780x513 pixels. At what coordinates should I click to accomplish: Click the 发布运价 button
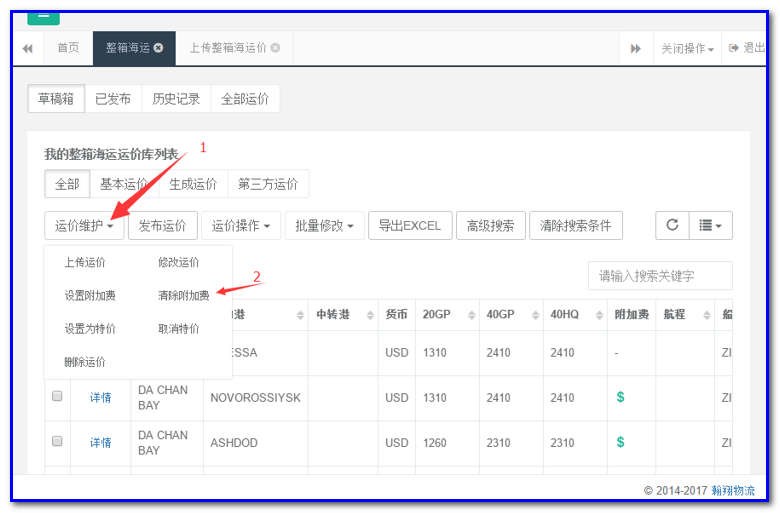click(x=163, y=225)
